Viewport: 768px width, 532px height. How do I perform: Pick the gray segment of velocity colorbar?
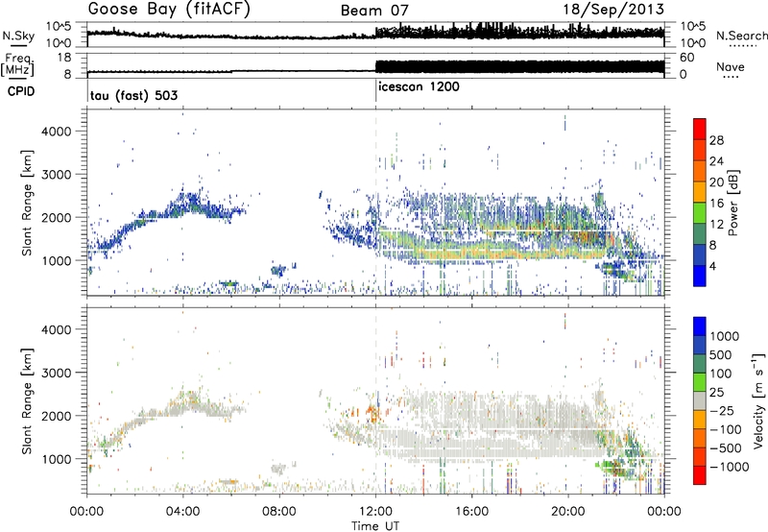(x=700, y=400)
